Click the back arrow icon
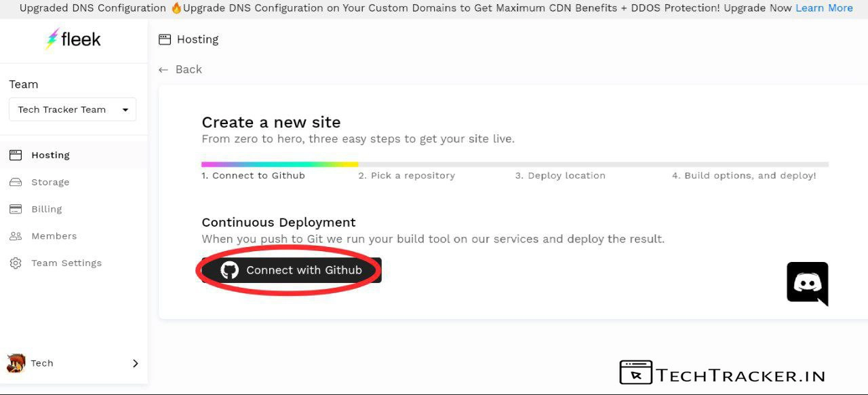 coord(163,69)
